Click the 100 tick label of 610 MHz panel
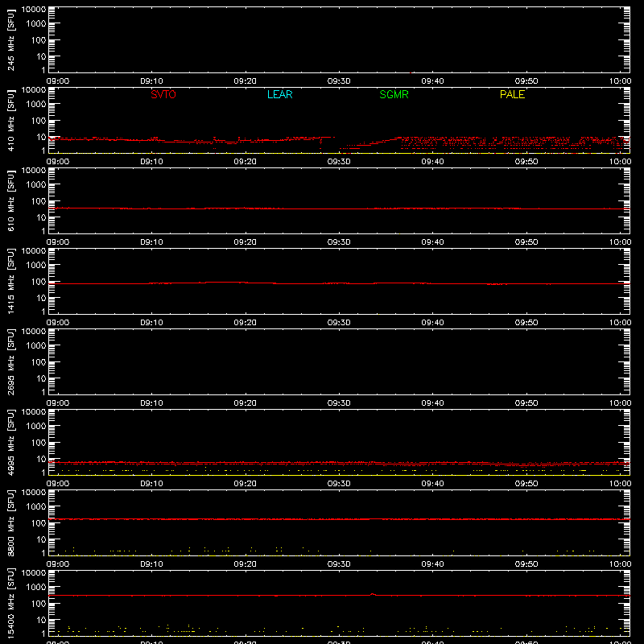 39,200
